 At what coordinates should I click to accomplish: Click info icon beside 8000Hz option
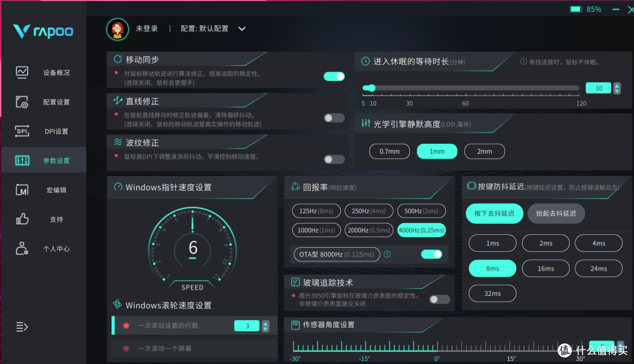point(387,254)
